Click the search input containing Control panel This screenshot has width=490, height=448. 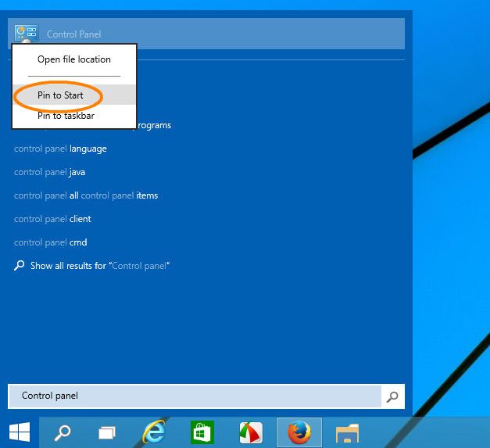[195, 396]
